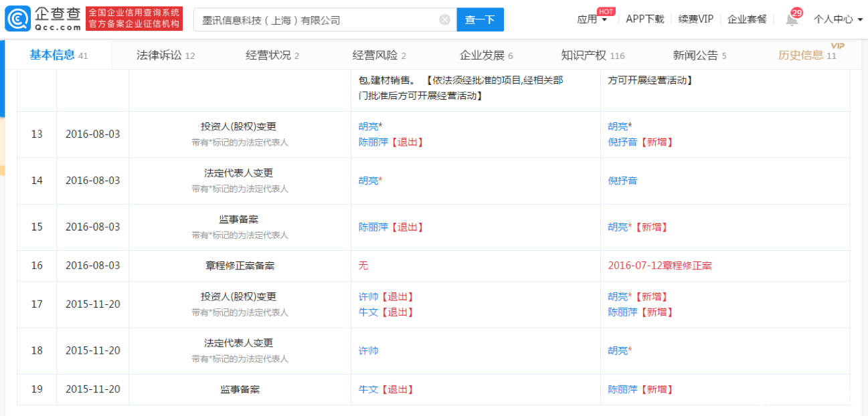This screenshot has width=868, height=416.
Task: Open 陈丽萍 newly added link in row 19
Action: tap(622, 389)
